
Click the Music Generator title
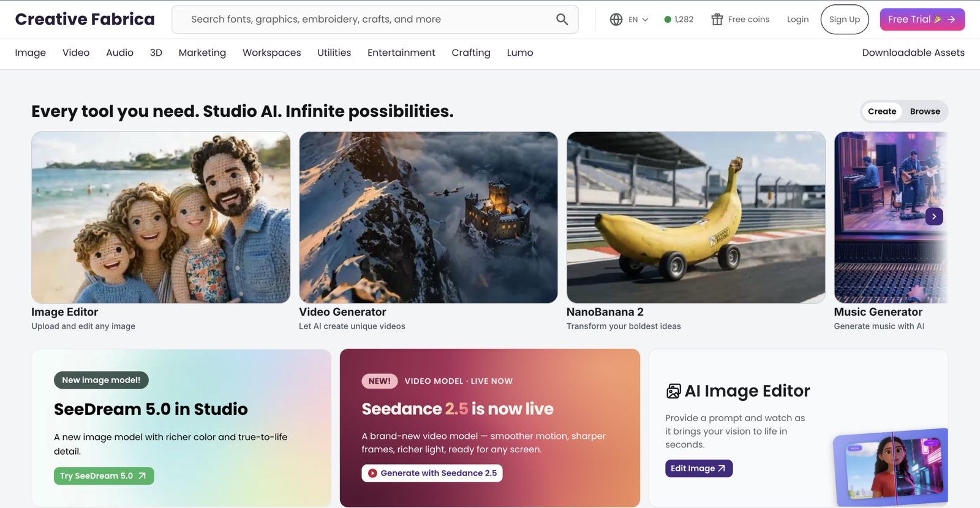tap(878, 312)
